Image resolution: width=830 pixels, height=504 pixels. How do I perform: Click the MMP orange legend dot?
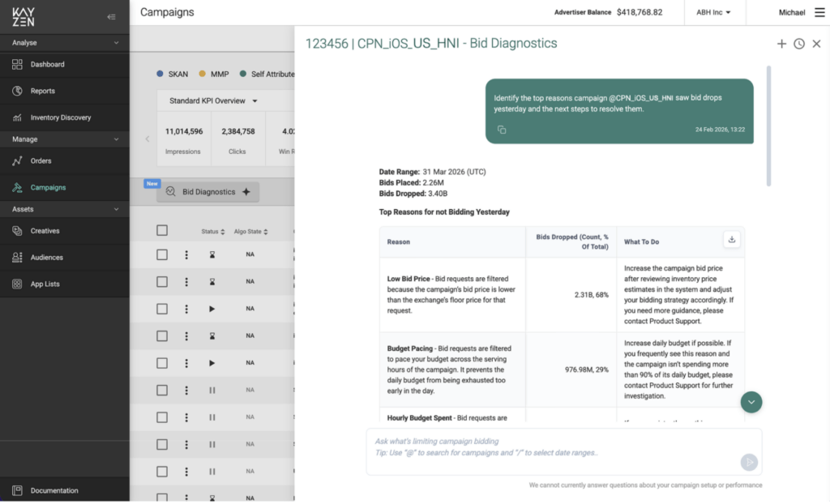coord(202,74)
